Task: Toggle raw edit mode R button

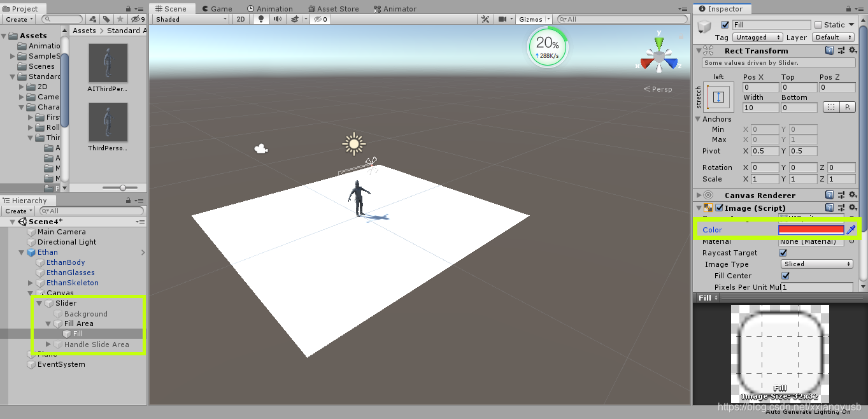Action: pyautogui.click(x=847, y=107)
